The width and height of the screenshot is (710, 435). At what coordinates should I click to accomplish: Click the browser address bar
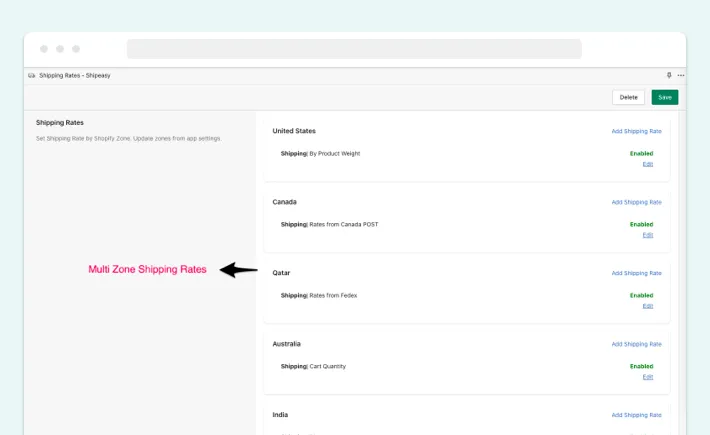click(x=354, y=49)
